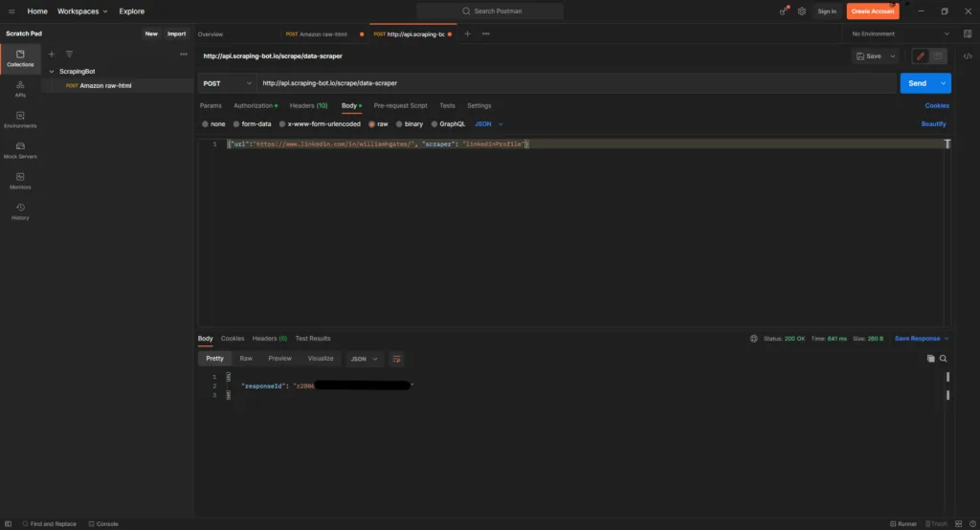980x530 pixels.
Task: Open the settings gear icon in header
Action: coord(802,11)
